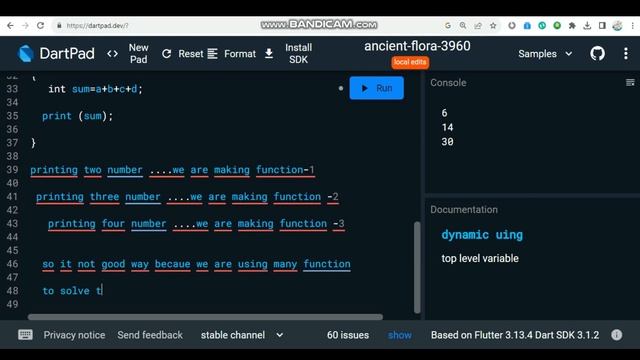Click the Google icon in address bar
This screenshot has height=360, width=640.
(x=448, y=26)
